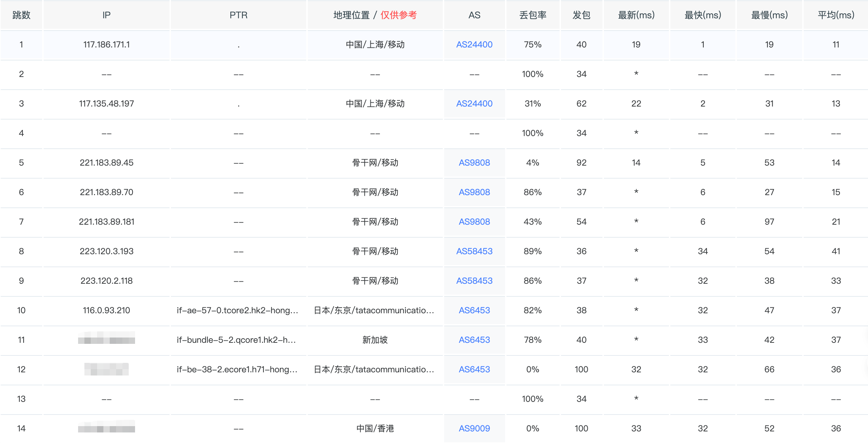
Task: Click AS9808 link for 221.183.89.70
Action: click(x=474, y=192)
